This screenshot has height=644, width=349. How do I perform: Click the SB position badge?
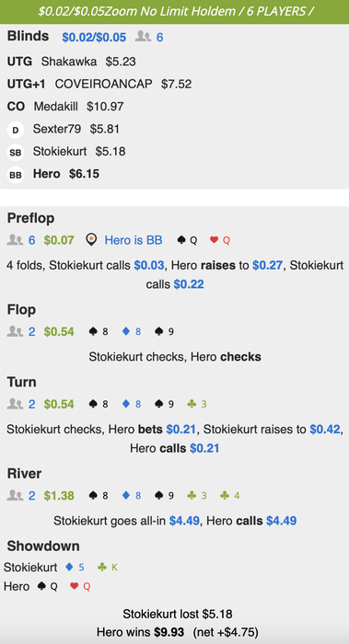click(16, 153)
